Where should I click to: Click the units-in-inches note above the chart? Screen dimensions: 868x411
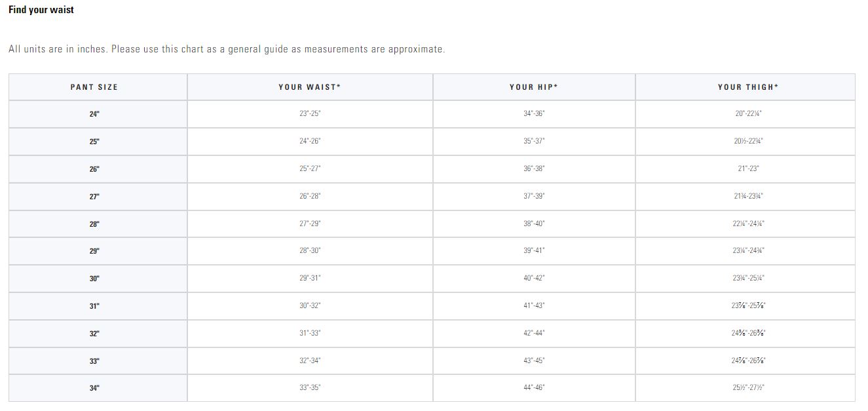[x=227, y=49]
